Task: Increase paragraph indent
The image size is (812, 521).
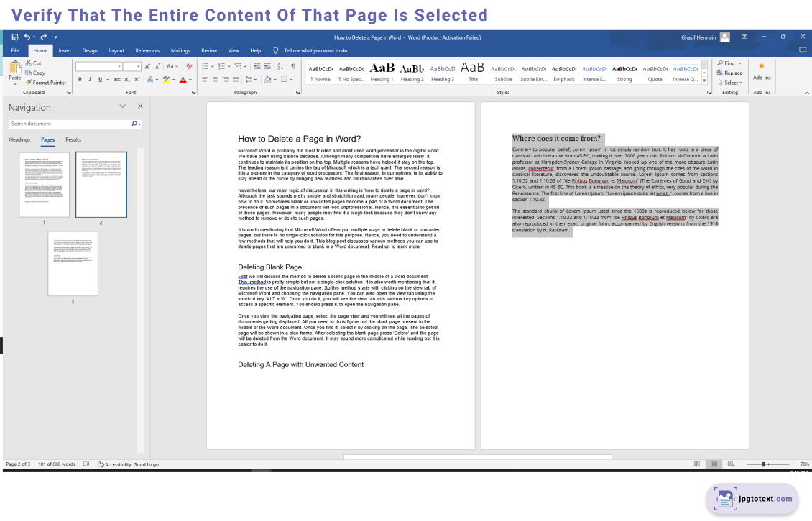Action: 267,66
